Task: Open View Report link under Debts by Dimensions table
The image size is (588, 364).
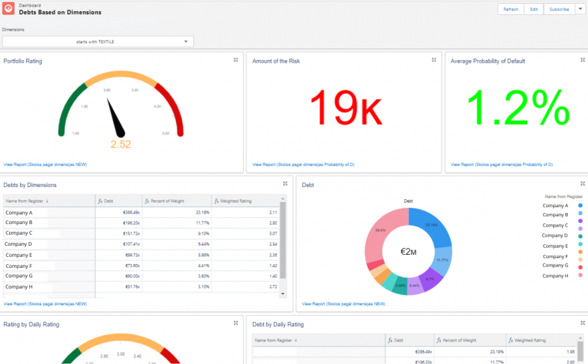Action: click(x=45, y=304)
